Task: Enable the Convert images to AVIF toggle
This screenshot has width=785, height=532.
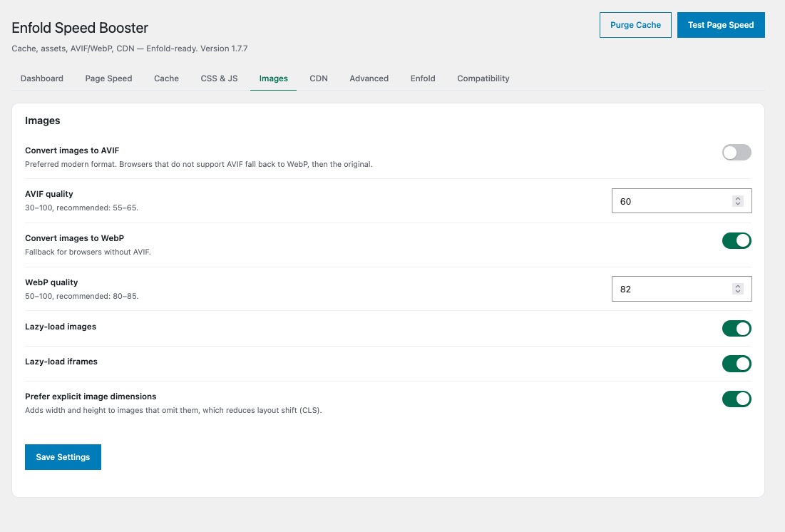Action: [737, 153]
